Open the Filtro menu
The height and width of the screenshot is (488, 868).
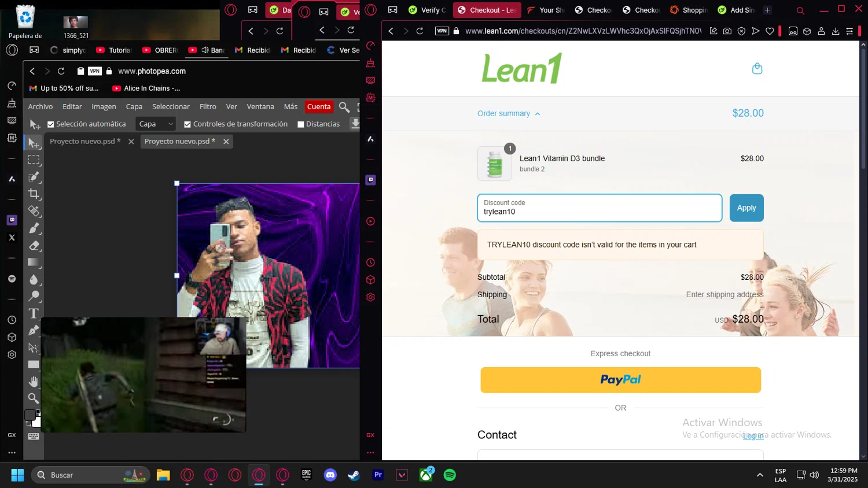click(208, 106)
